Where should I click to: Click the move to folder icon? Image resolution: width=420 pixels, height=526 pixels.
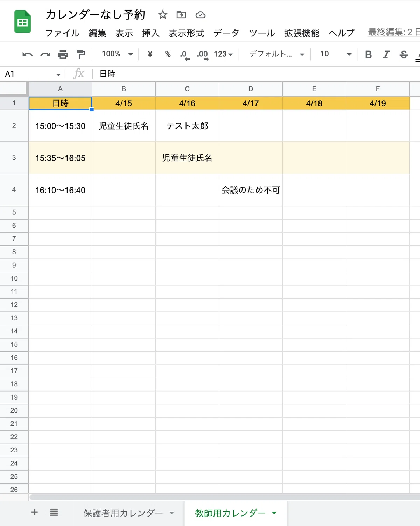click(181, 15)
